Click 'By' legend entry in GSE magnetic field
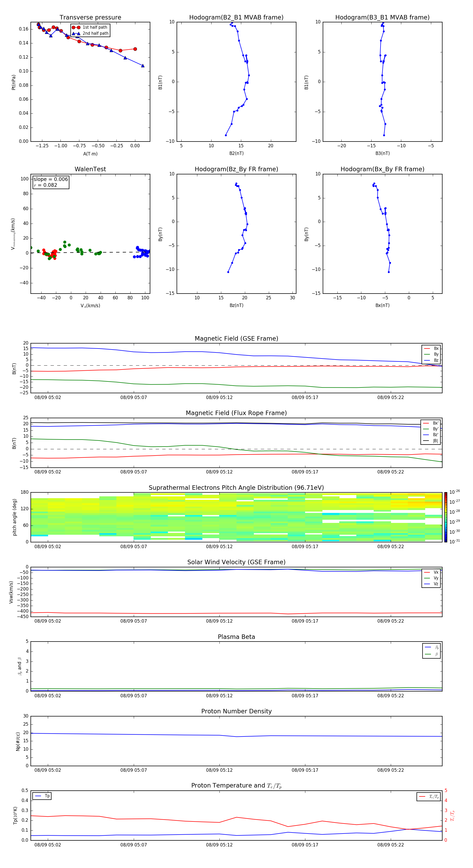The height and width of the screenshot is (868, 473). click(x=431, y=355)
